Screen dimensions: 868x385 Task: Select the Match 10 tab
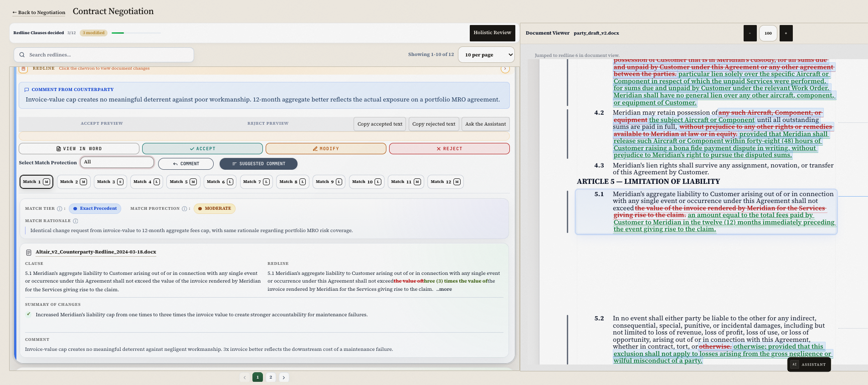point(367,182)
